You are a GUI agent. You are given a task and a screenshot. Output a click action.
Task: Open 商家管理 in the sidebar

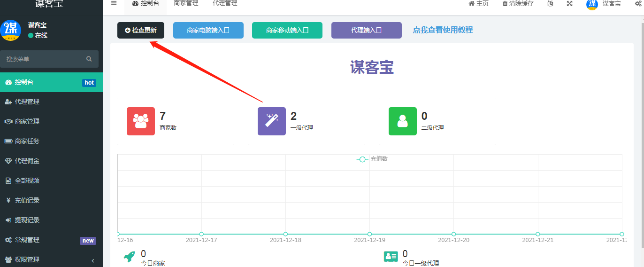(52, 121)
